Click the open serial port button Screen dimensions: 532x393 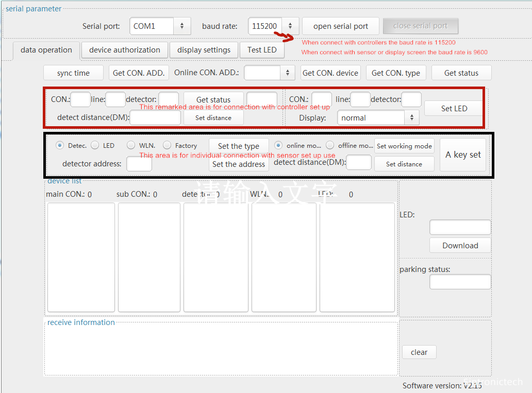[340, 26]
